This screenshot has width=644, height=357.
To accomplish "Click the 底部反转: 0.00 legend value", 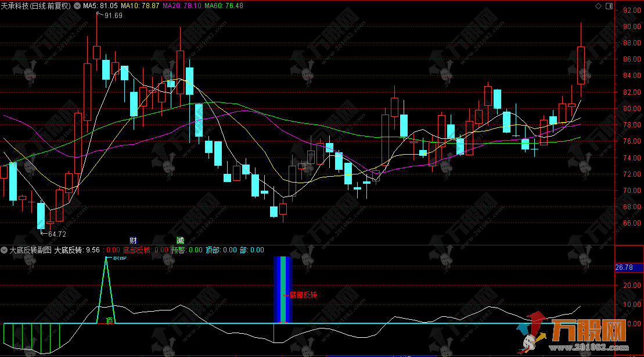I will click(146, 249).
